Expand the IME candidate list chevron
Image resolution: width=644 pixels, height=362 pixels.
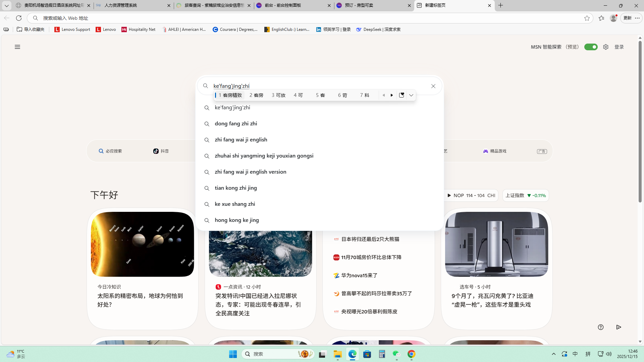point(411,95)
